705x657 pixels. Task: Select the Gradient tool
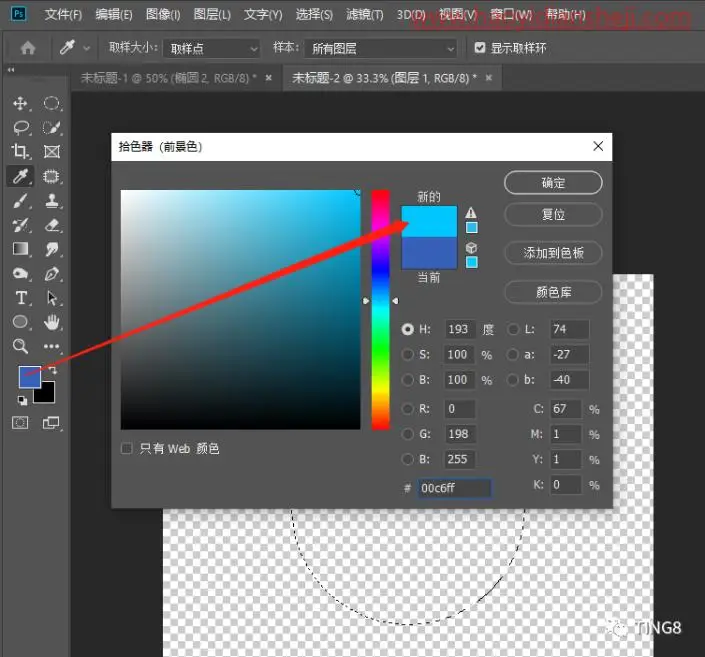tap(20, 249)
